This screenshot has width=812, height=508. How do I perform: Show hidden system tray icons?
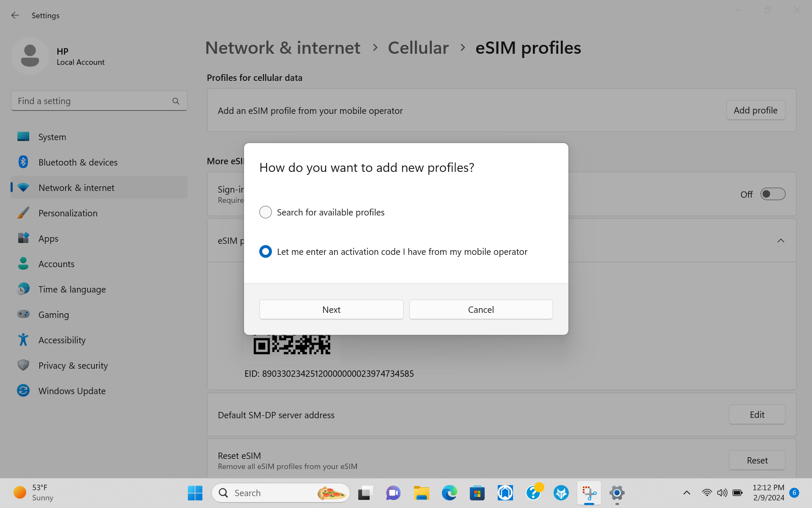point(687,493)
